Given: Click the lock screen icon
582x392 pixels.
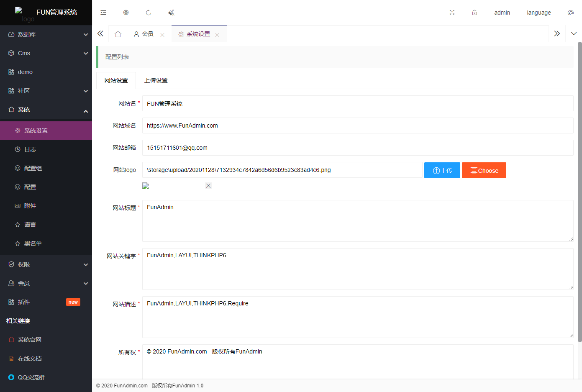Looking at the screenshot, I should 474,13.
